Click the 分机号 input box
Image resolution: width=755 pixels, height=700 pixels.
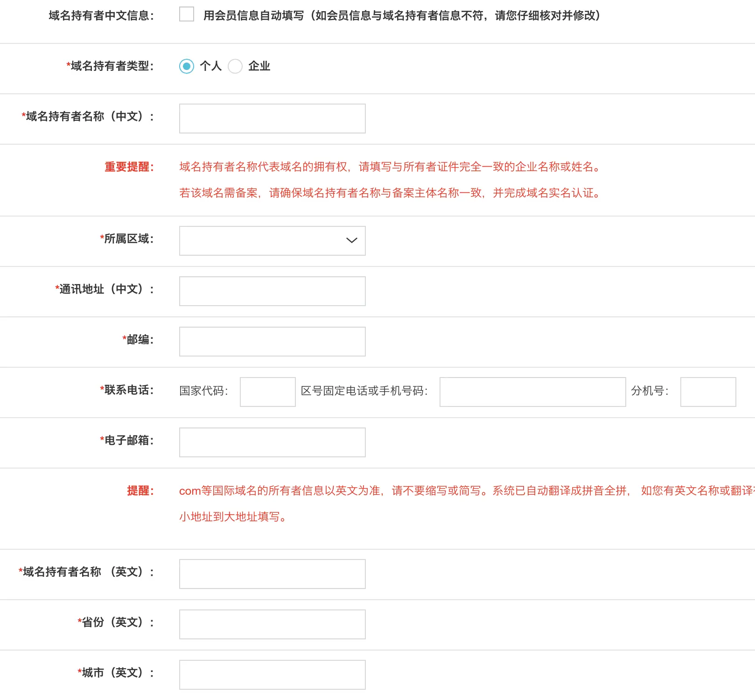tap(708, 392)
